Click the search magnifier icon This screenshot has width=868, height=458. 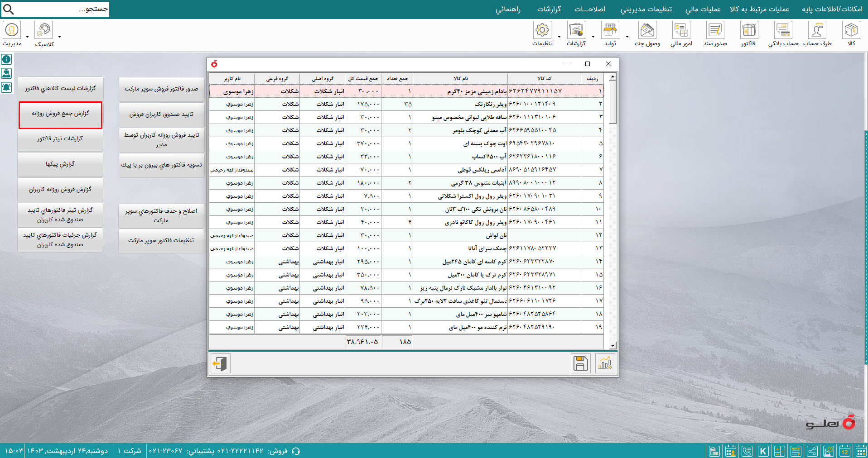pyautogui.click(x=9, y=9)
